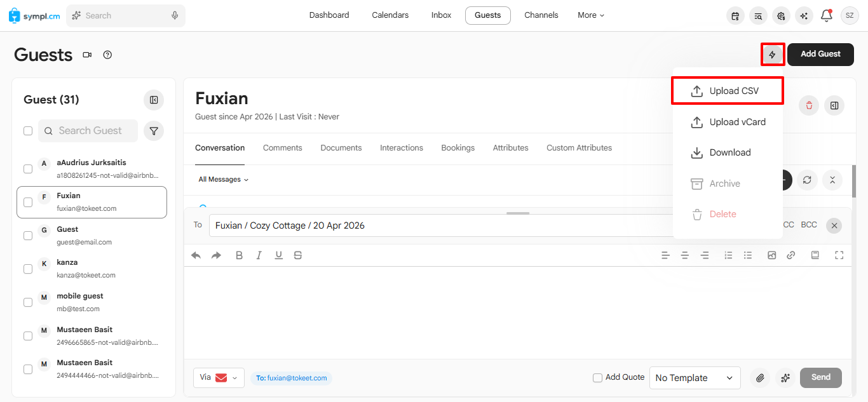The image size is (868, 402).
Task: Align text center
Action: (685, 255)
